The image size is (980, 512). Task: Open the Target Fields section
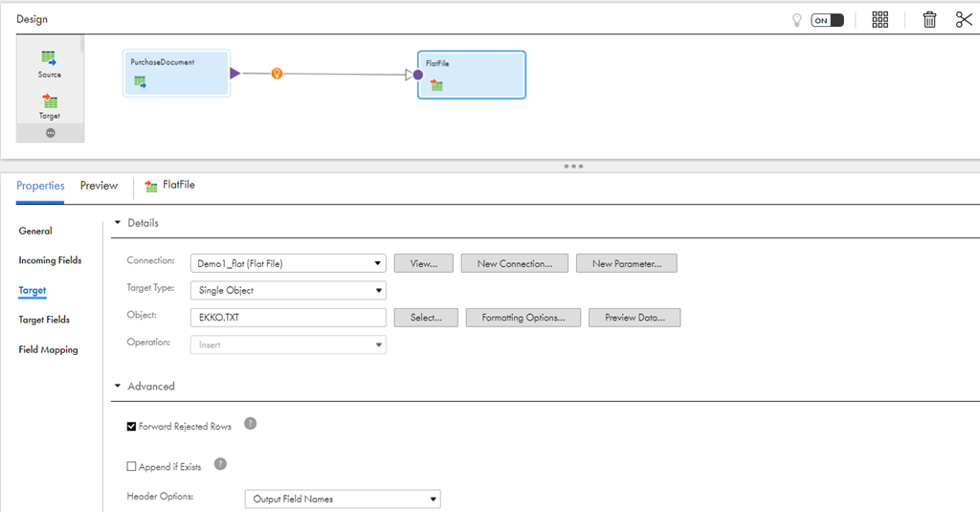(x=44, y=320)
